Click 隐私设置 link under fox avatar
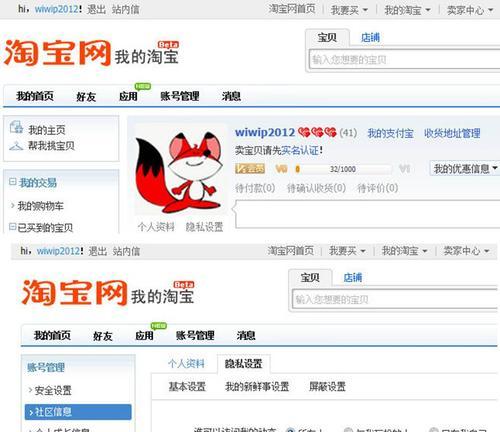 [204, 227]
